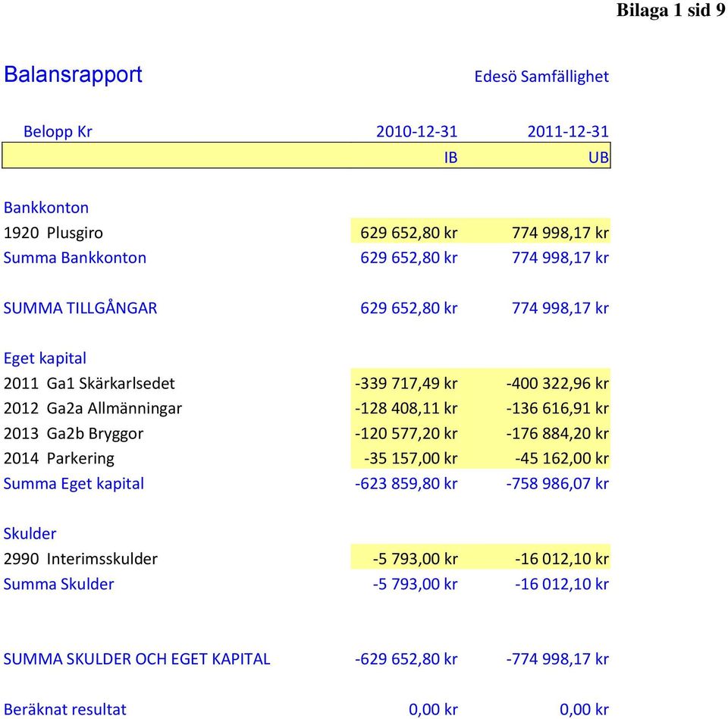Click Interimsskulder IB value -5 793,00 kr
This screenshot has height=719, width=728.
415,559
